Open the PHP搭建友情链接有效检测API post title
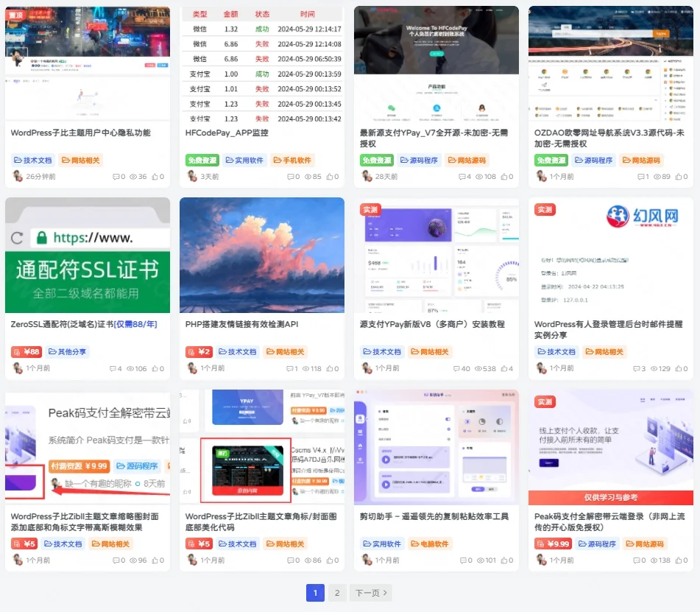The height and width of the screenshot is (612, 700). [241, 324]
